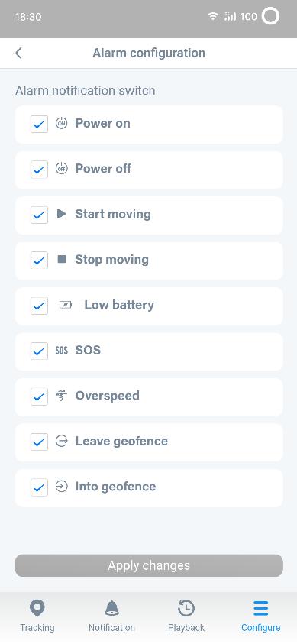Toggle the Into geofence checkbox
297x644 pixels.
coord(39,487)
